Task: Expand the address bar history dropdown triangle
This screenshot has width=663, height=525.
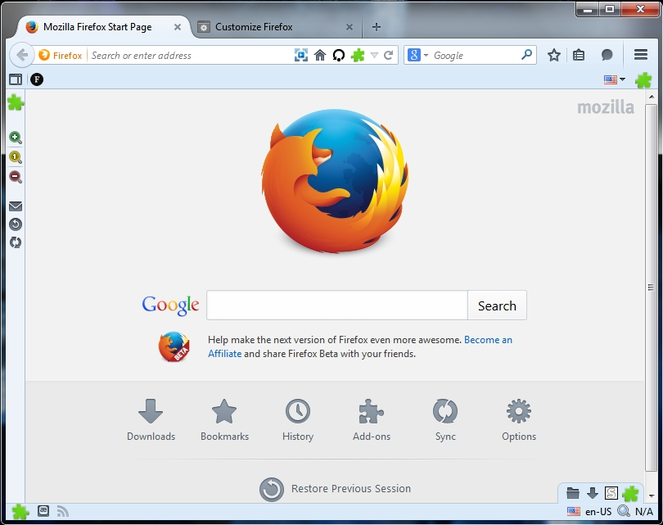Action: pos(374,55)
